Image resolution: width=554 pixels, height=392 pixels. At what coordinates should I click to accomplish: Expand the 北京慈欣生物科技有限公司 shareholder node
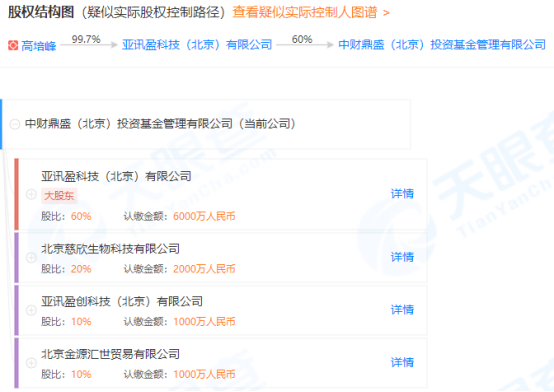tap(31, 258)
